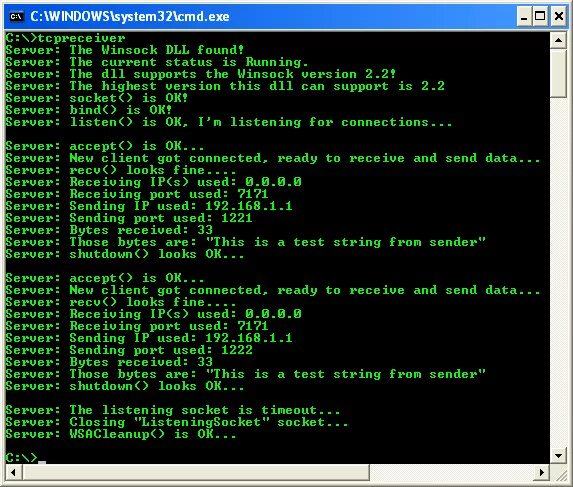The height and width of the screenshot is (487, 573).
Task: Click the 'Sending port used: 1221' line
Action: tap(129, 218)
